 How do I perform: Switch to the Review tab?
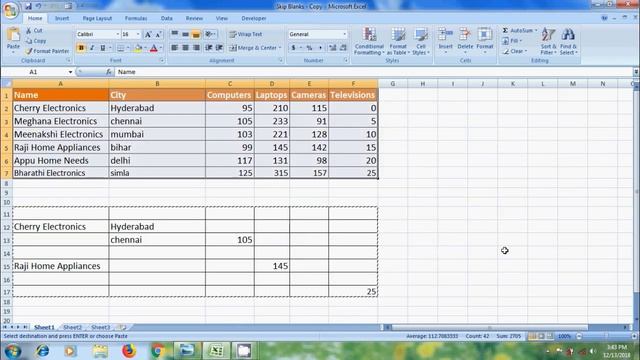click(x=194, y=18)
